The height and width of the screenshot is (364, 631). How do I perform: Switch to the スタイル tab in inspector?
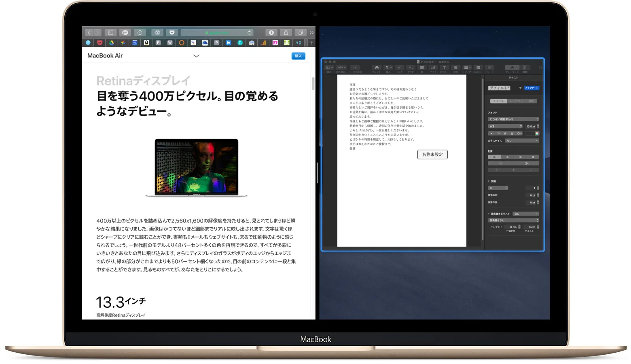(x=498, y=101)
